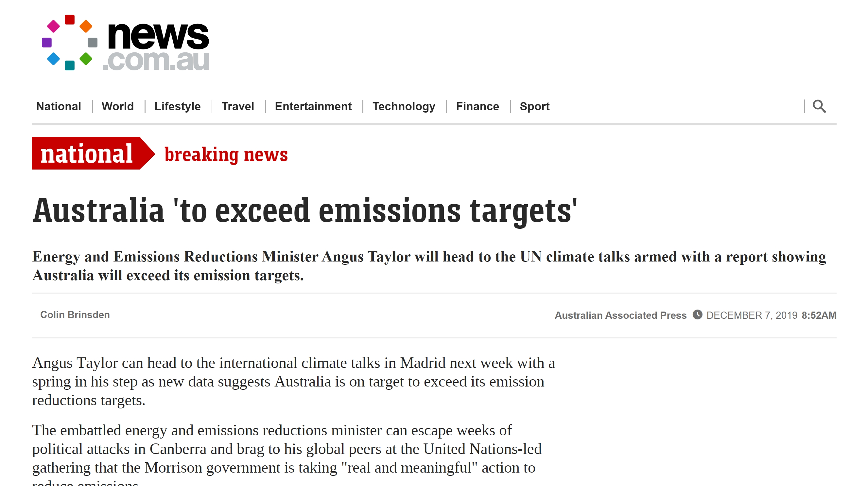Click the bold article summary paragraph
The height and width of the screenshot is (486, 868).
coord(429,266)
